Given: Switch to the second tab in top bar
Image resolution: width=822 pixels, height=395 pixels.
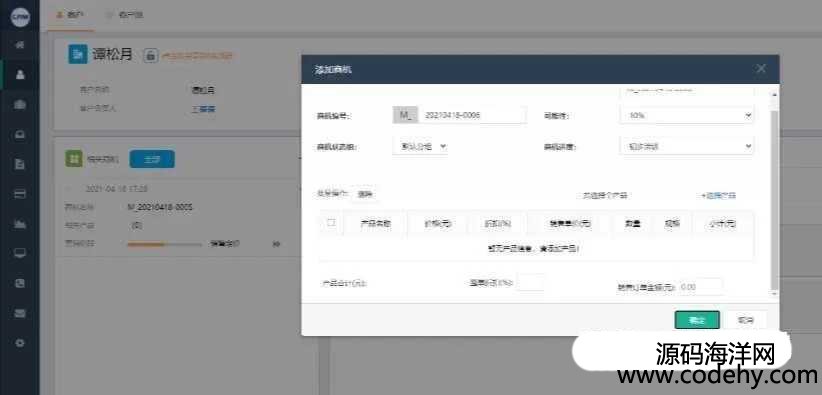Looking at the screenshot, I should pos(125,15).
